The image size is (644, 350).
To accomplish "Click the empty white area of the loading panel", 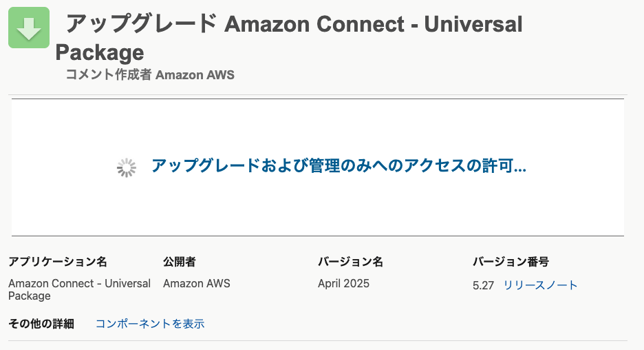I will [x=317, y=205].
